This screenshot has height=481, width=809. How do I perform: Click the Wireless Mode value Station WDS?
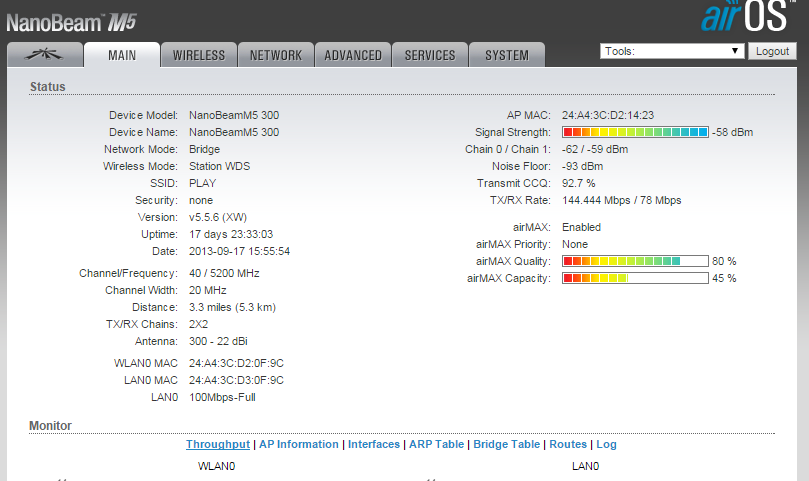(219, 166)
